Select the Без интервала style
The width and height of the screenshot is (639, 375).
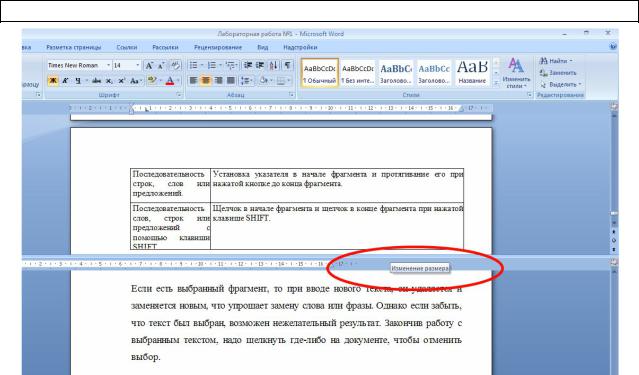tap(357, 73)
